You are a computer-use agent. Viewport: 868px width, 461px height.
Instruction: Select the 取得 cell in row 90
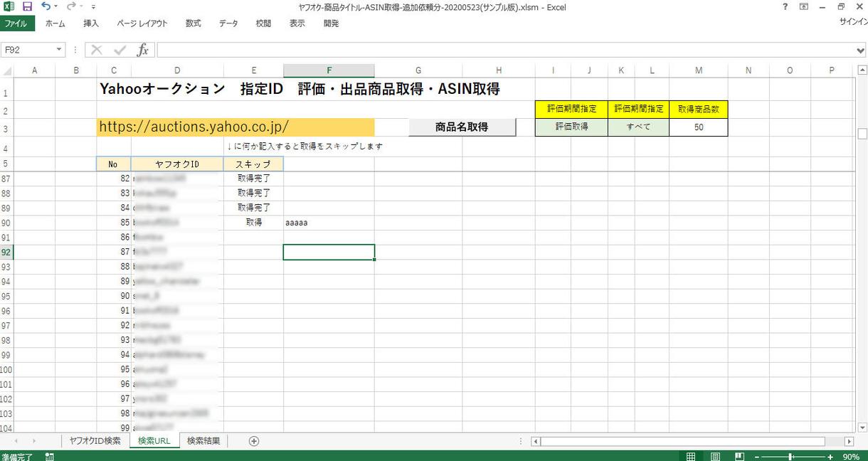point(253,223)
